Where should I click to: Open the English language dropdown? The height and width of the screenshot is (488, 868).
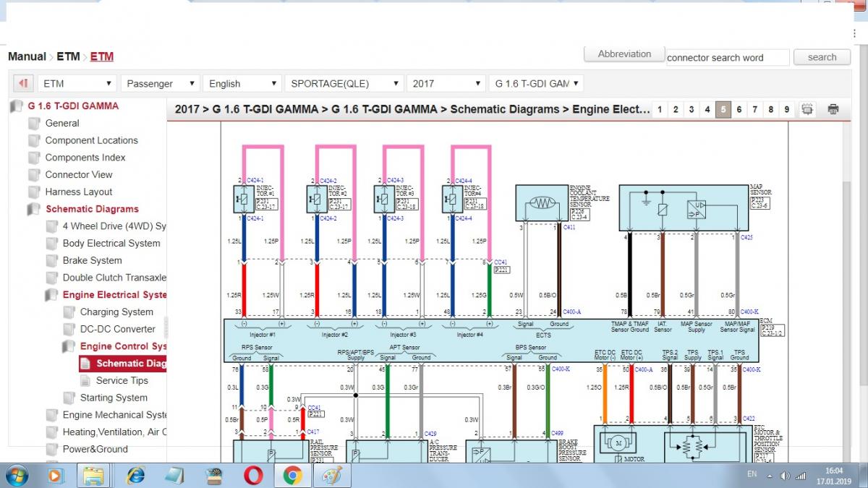click(242, 83)
